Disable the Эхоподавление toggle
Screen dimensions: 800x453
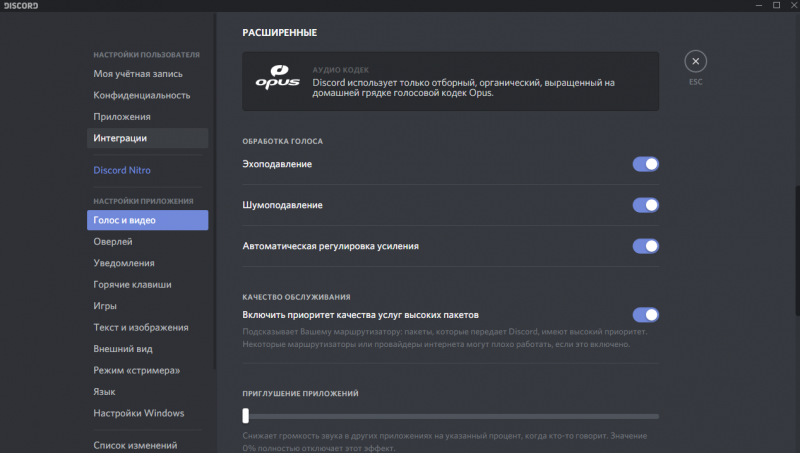click(x=646, y=164)
